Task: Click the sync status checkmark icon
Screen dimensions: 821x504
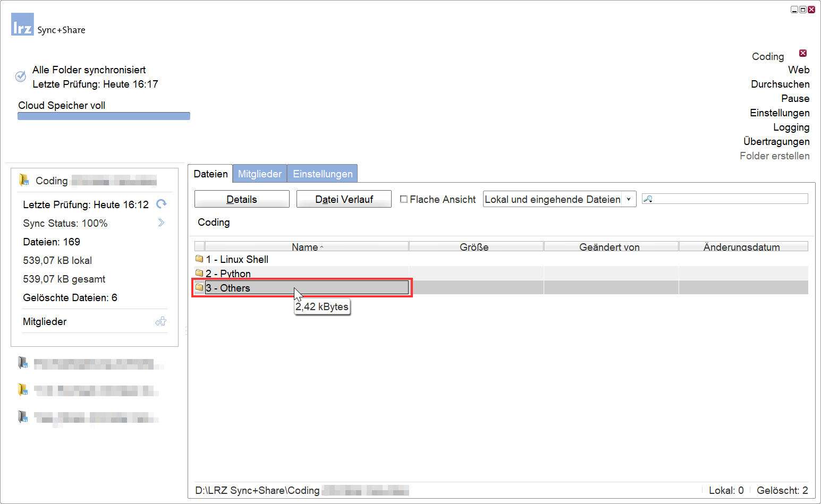Action: point(21,76)
